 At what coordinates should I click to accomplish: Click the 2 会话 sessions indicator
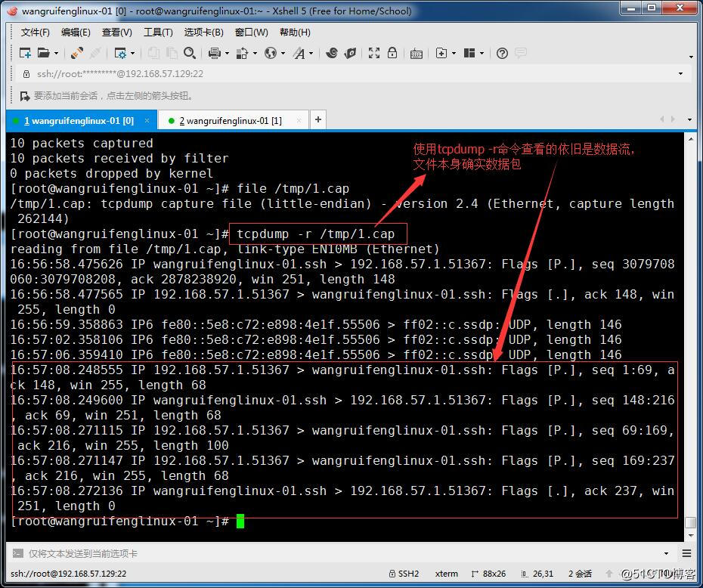tap(580, 574)
